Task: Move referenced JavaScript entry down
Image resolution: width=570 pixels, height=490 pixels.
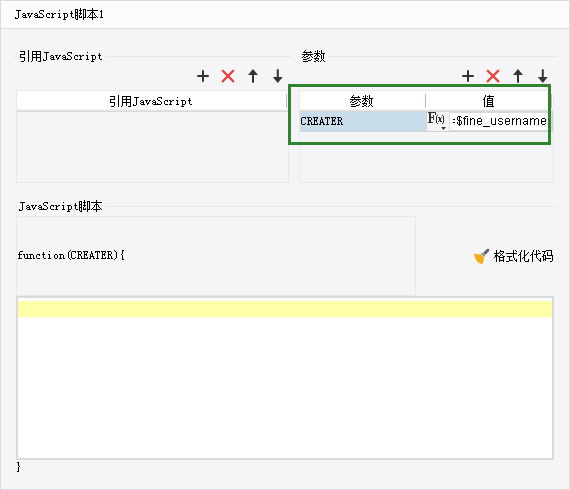Action: [278, 76]
